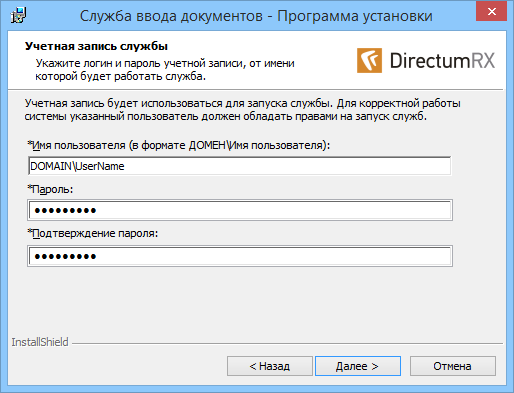The width and height of the screenshot is (514, 393).
Task: Click the Учетная запись службы heading
Action: click(x=96, y=46)
